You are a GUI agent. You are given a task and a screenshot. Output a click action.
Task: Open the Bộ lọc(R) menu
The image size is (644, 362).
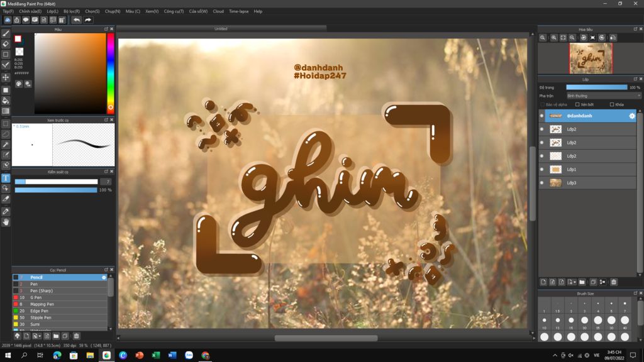pos(72,11)
